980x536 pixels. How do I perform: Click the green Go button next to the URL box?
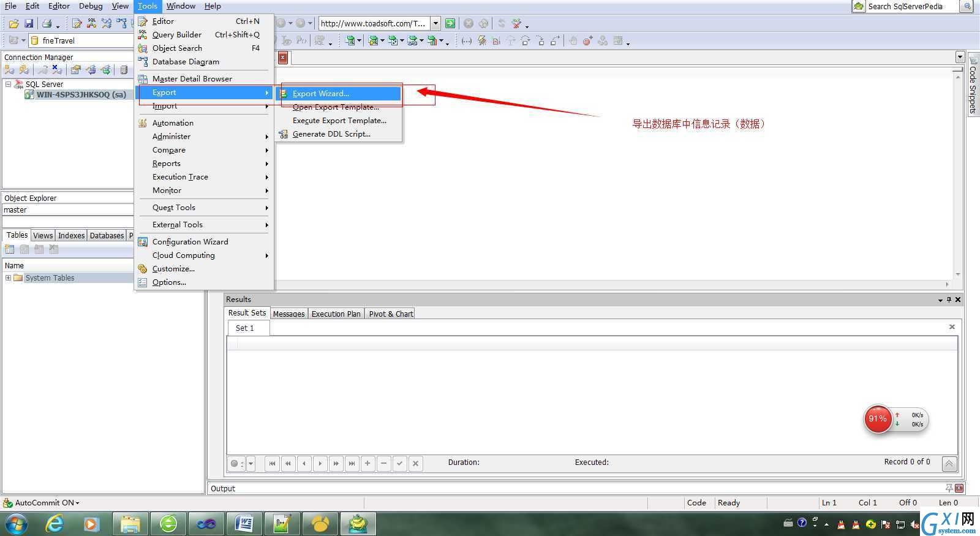(x=450, y=23)
